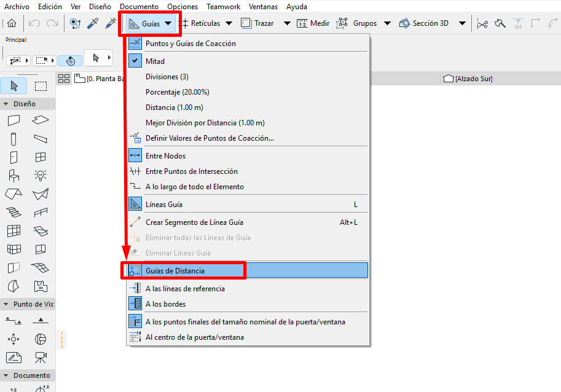
Task: Open the Guías dropdown arrow
Action: pyautogui.click(x=168, y=23)
